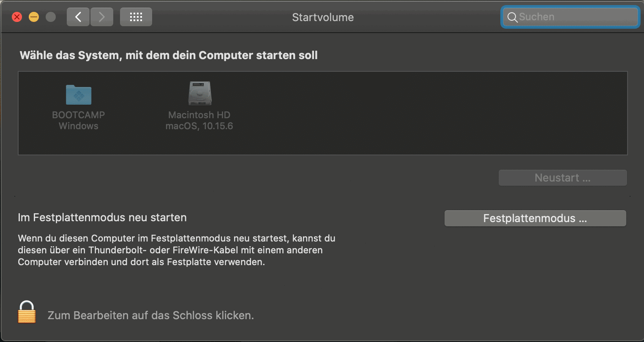The image size is (644, 342).
Task: Select the Macintosh HD disk icon
Action: pyautogui.click(x=199, y=93)
